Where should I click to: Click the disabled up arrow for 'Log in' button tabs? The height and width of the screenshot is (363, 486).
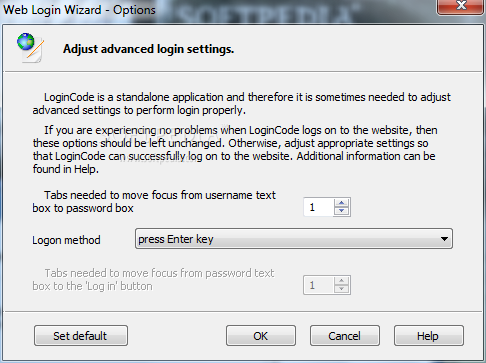pos(341,281)
